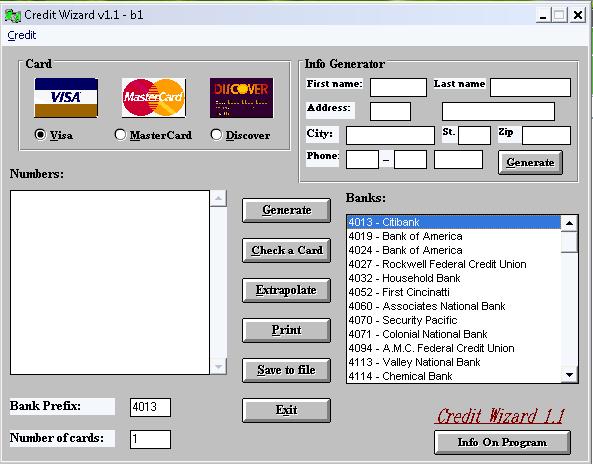Open the Credit menu

tap(22, 35)
